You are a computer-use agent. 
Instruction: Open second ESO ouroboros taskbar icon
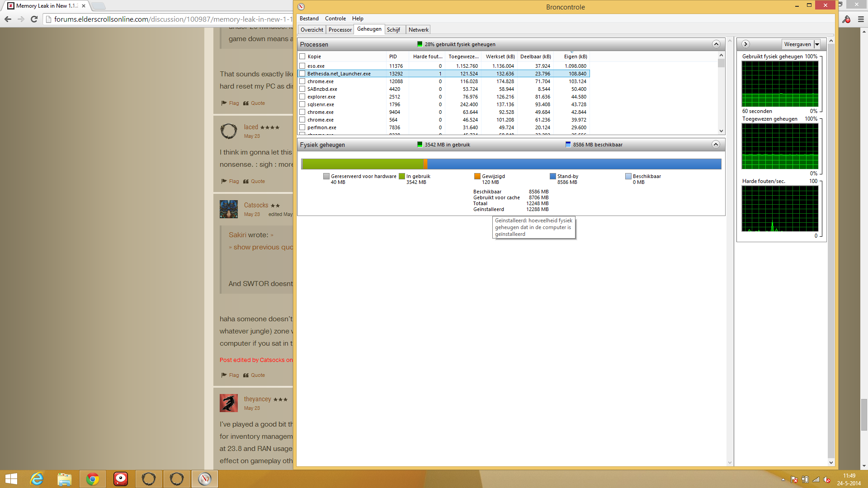(177, 479)
